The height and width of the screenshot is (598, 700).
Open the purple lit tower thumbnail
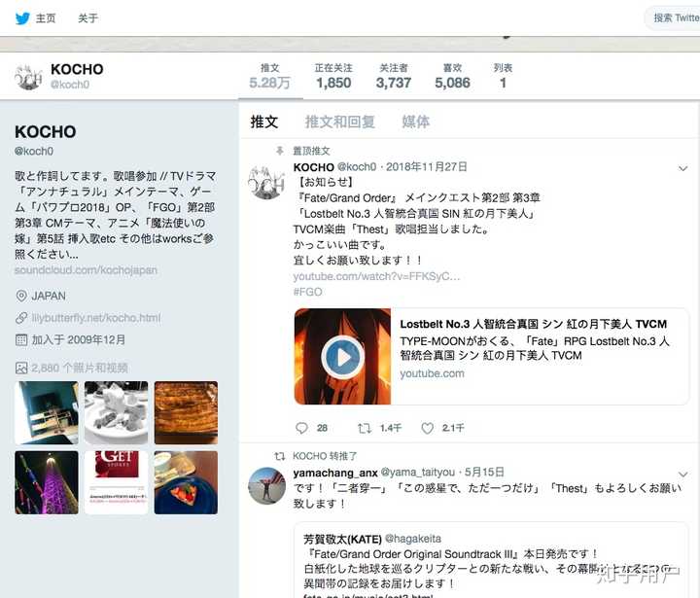47,482
